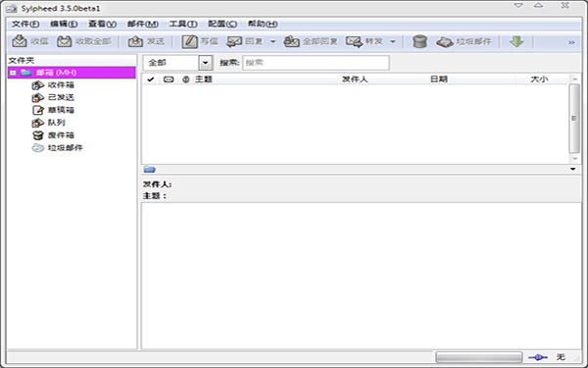The height and width of the screenshot is (368, 588).
Task: Open the 废件箱 trash folder
Action: pos(61,135)
